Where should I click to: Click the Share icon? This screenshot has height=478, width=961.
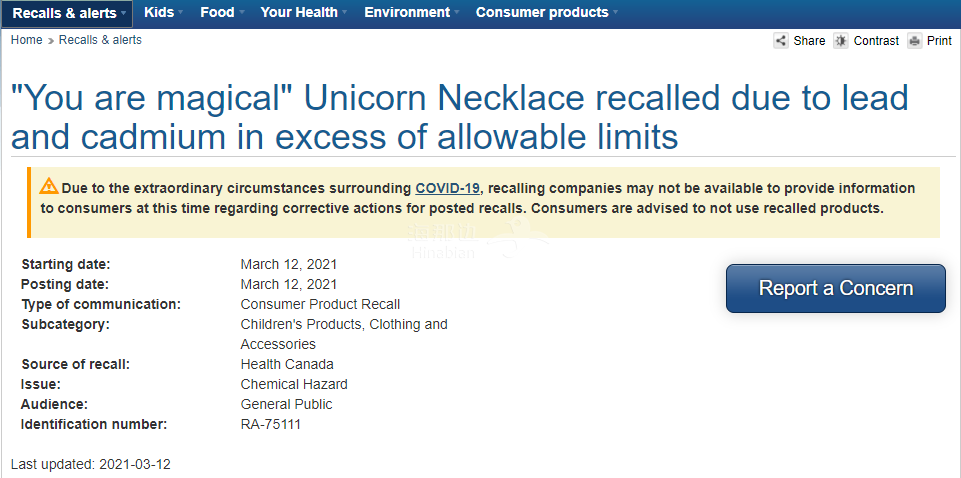point(781,41)
